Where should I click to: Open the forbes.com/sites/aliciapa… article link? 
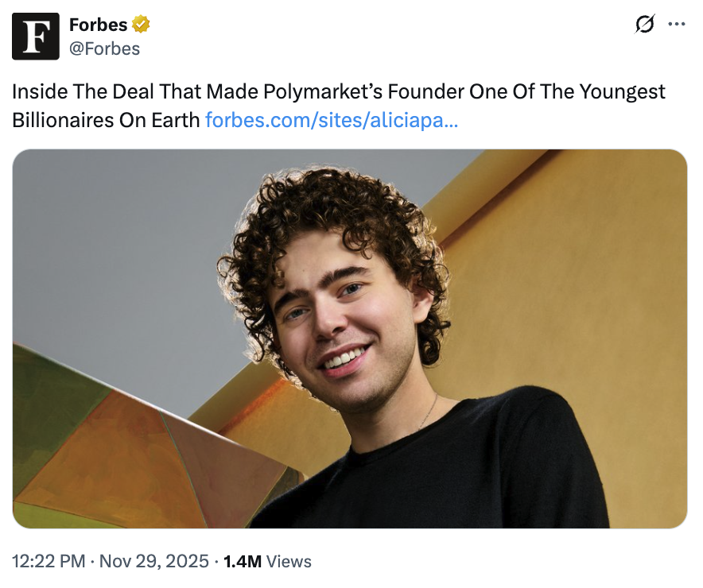[331, 120]
